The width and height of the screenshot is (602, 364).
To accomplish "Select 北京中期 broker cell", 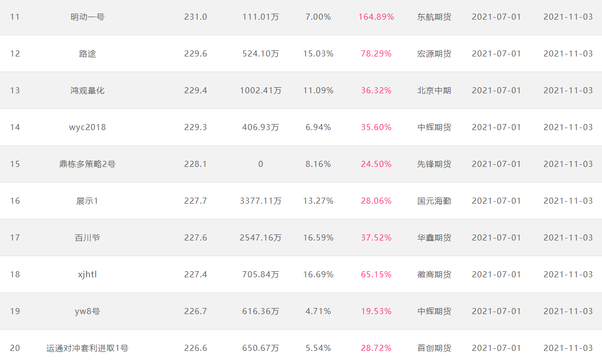I will pos(434,91).
